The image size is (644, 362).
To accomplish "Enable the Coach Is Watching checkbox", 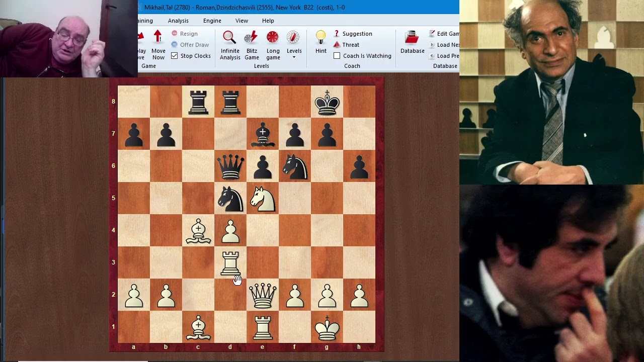I will [337, 56].
